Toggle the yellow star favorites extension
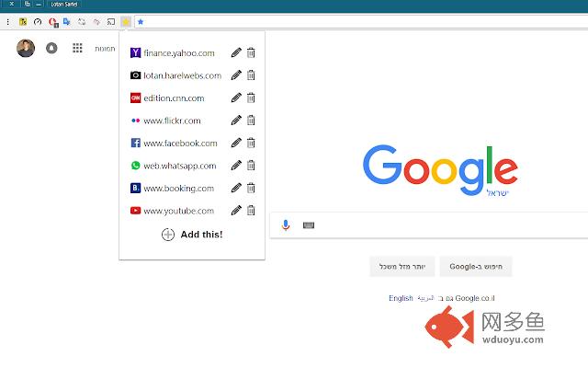The width and height of the screenshot is (588, 368). (x=126, y=22)
